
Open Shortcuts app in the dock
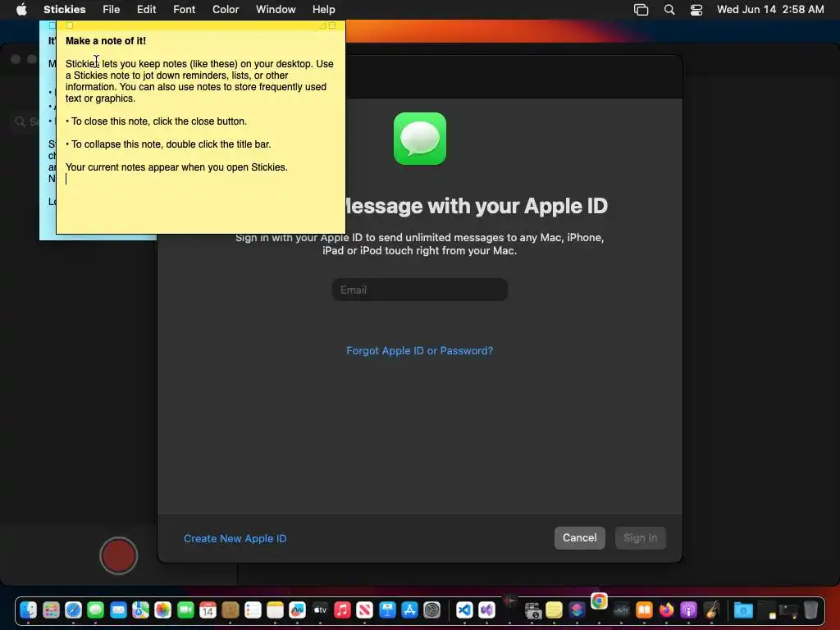[577, 609]
